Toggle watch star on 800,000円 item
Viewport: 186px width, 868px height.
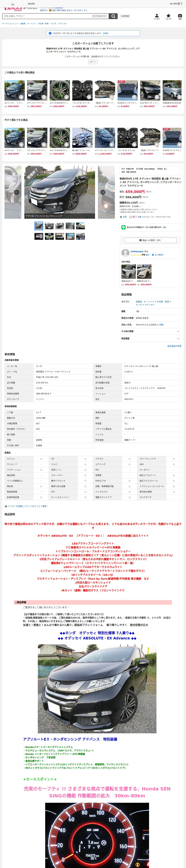(x=89, y=145)
